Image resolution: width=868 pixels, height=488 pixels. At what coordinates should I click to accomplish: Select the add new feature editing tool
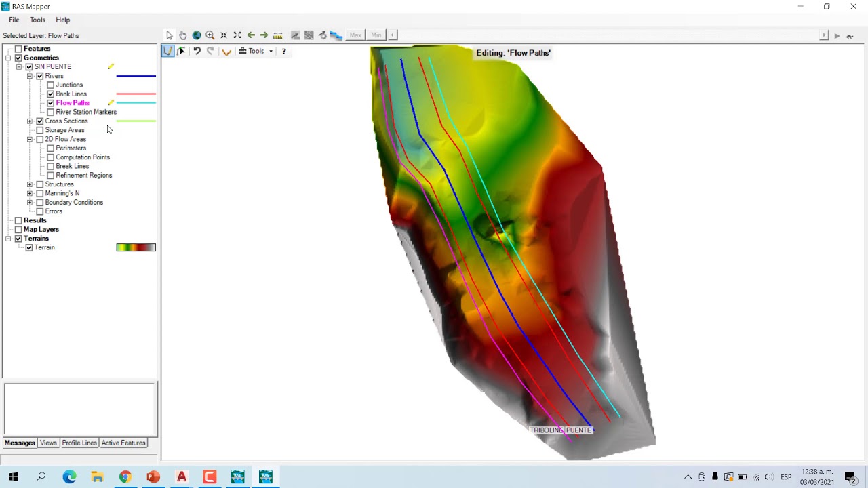click(168, 51)
